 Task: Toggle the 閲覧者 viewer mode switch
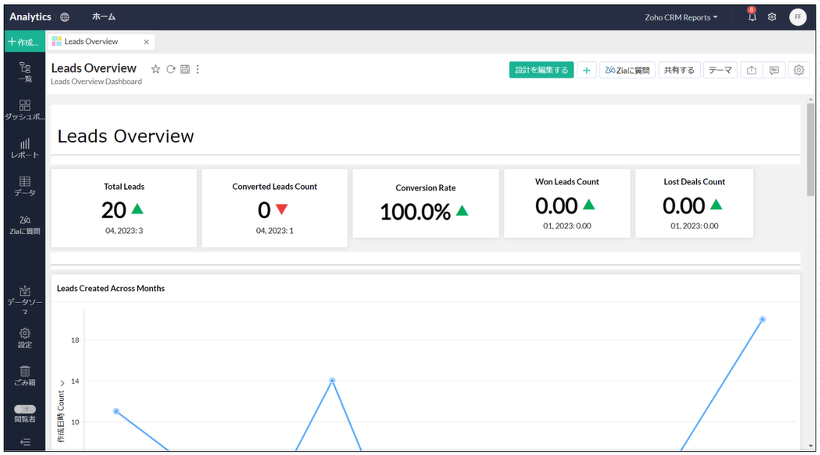point(24,409)
